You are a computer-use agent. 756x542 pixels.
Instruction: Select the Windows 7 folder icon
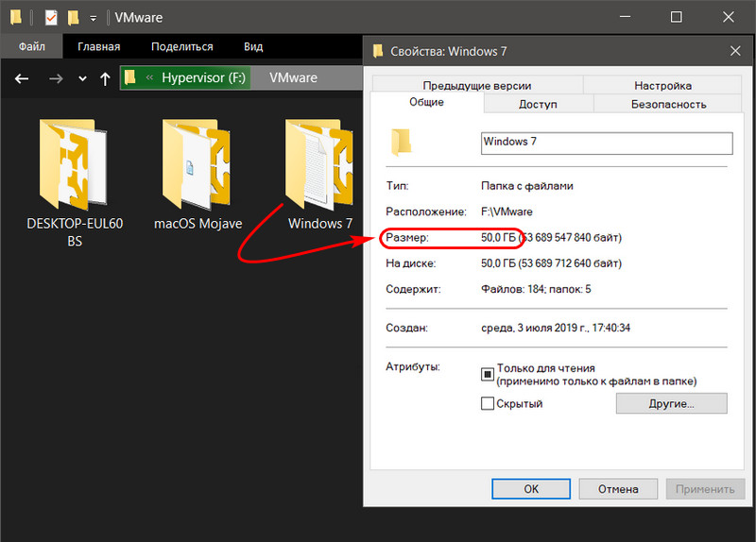click(319, 164)
